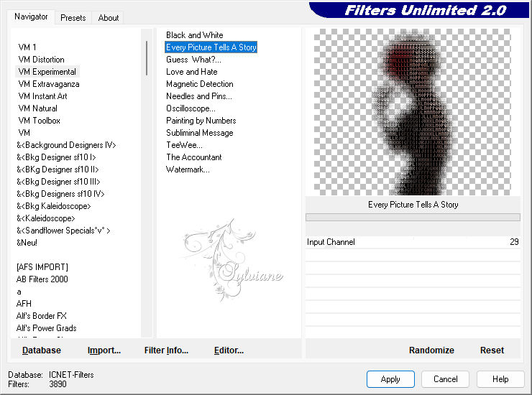Click the filter preview image

412,112
